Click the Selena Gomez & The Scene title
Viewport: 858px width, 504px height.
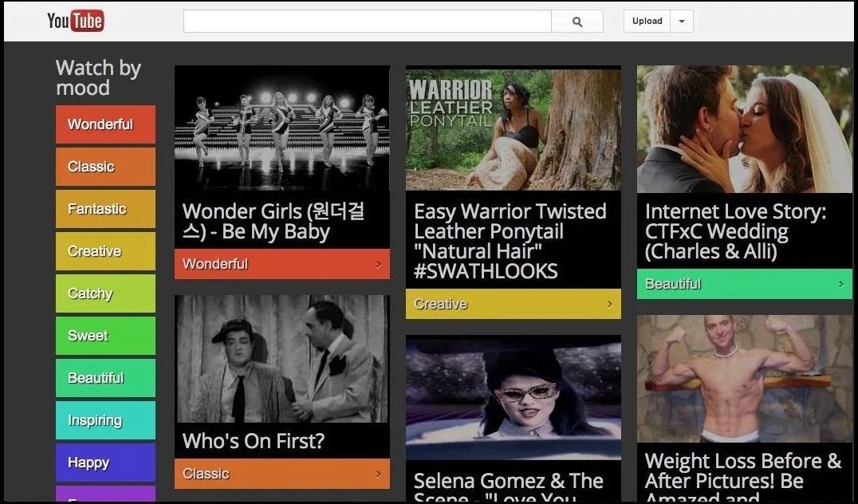point(509,487)
